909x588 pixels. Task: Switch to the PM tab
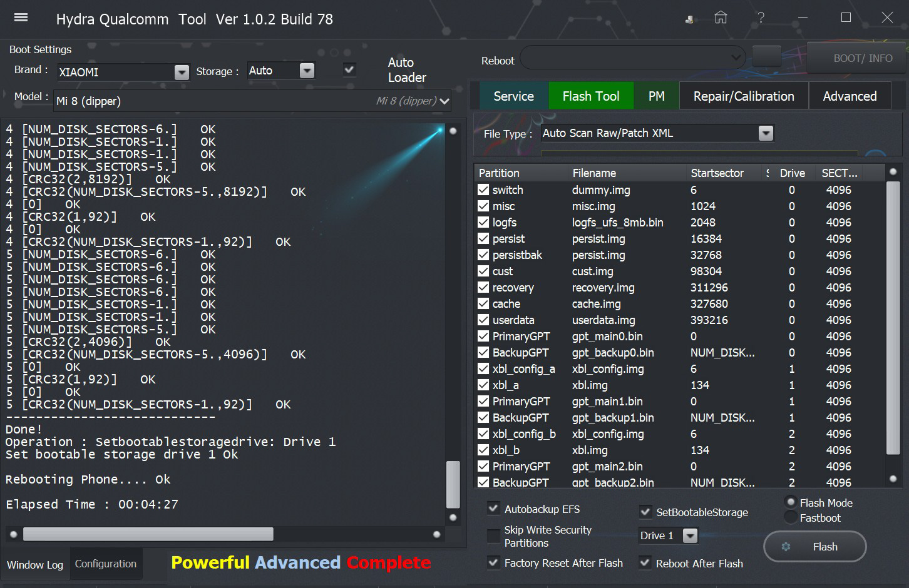click(656, 96)
